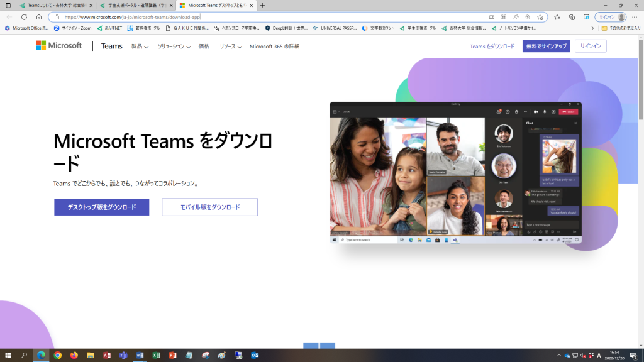Open new tab with plus button
The width and height of the screenshot is (644, 362).
pos(262,5)
